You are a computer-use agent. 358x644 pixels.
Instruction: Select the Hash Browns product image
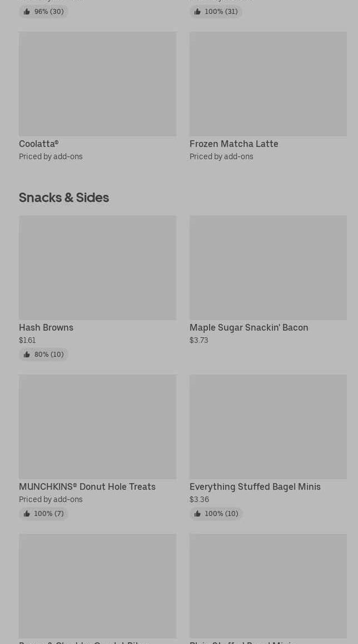(x=97, y=267)
